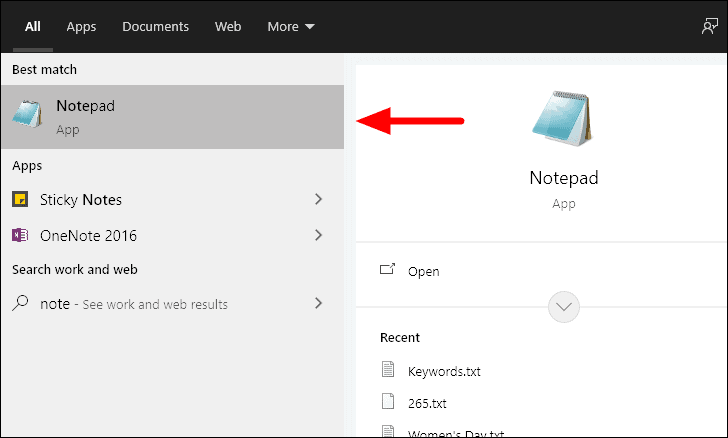Expand Sticky Notes options chevron
The width and height of the screenshot is (728, 438).
click(x=318, y=199)
